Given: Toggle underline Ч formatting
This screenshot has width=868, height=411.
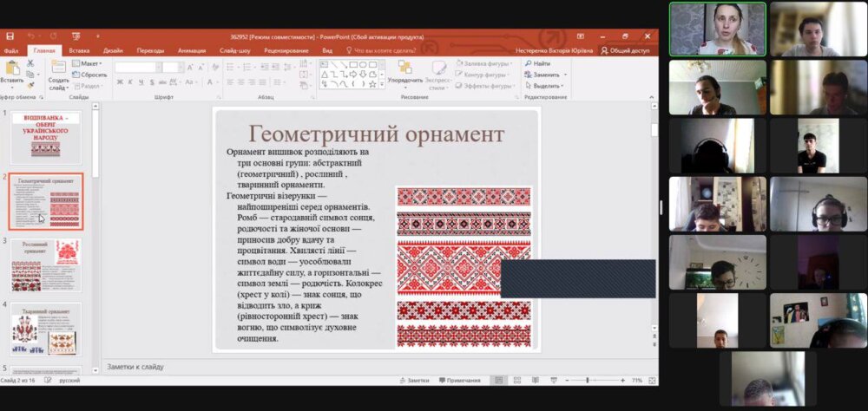Looking at the screenshot, I should click(141, 82).
